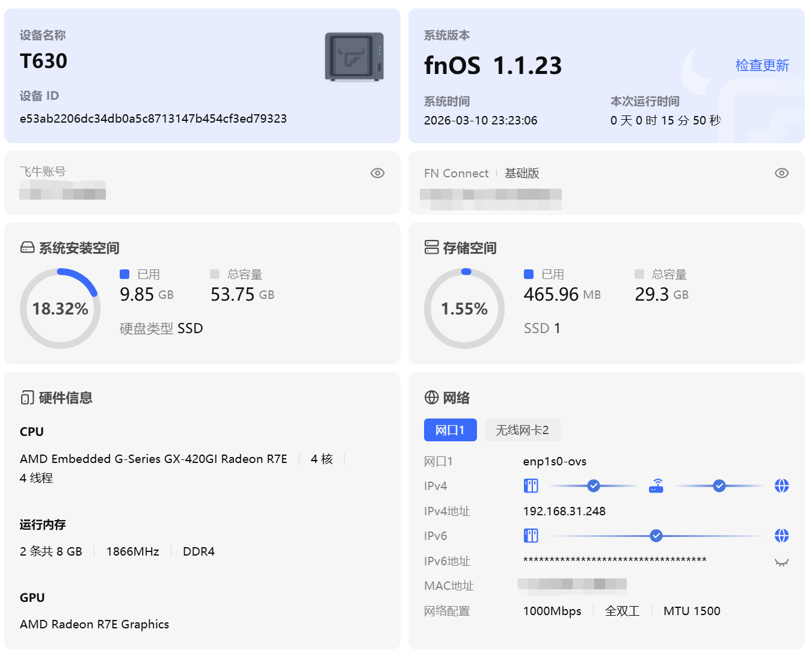Click the device ID string
Image resolution: width=812 pixels, height=659 pixels.
153,118
